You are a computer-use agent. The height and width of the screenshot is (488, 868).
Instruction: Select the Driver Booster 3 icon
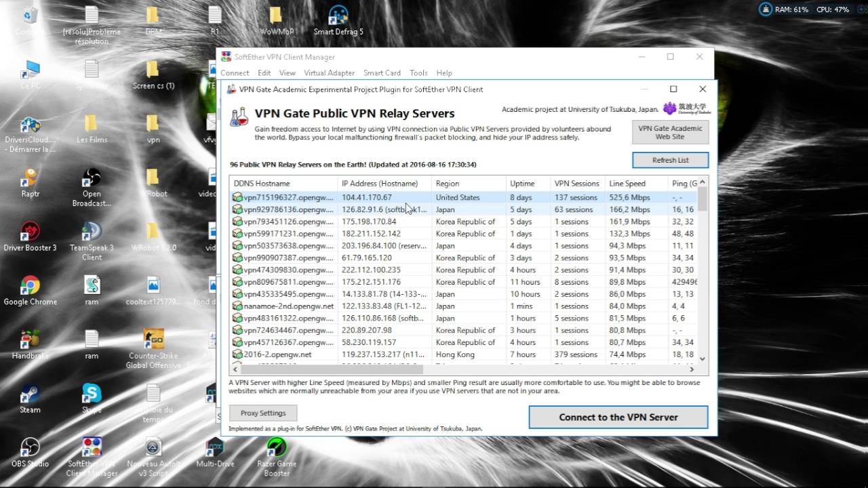(x=30, y=237)
